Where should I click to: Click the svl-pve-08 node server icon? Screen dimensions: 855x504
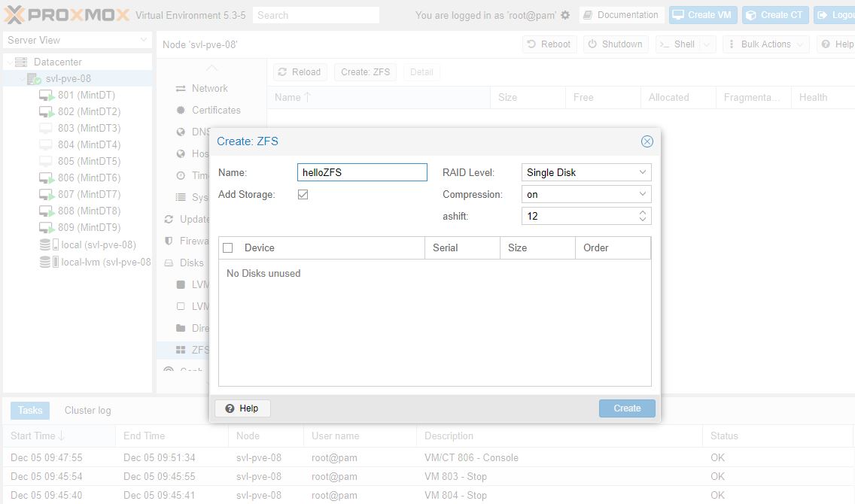34,79
